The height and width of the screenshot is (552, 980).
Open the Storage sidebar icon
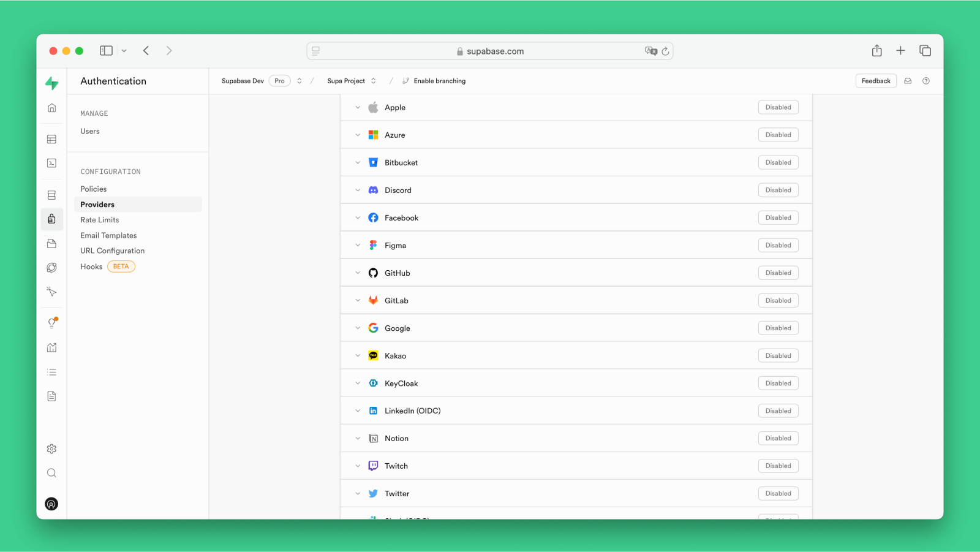point(52,243)
